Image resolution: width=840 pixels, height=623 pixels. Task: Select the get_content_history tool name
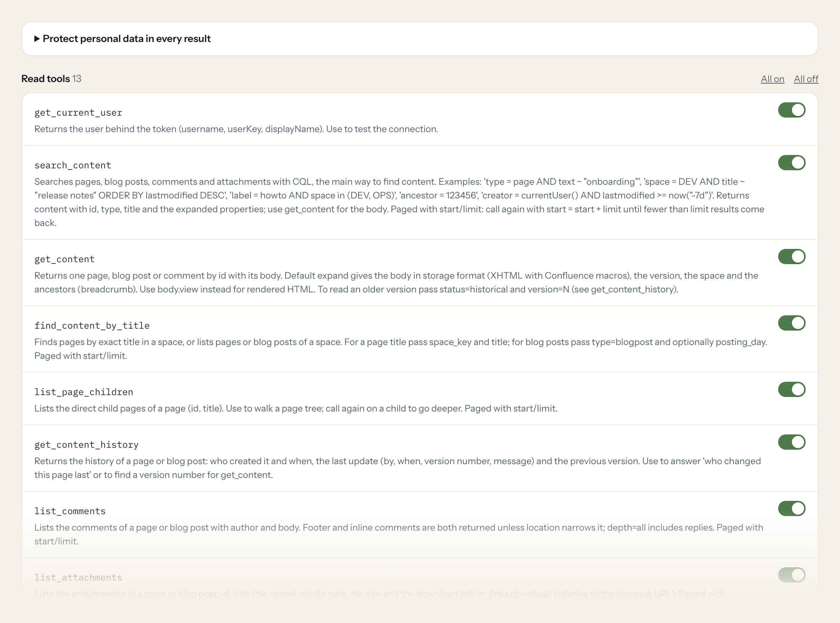(86, 445)
